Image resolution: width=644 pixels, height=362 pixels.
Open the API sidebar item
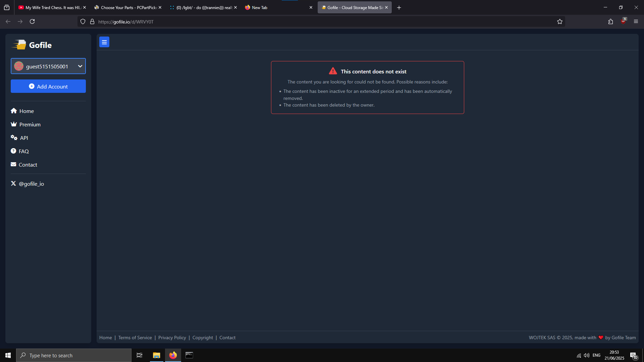tap(19, 138)
